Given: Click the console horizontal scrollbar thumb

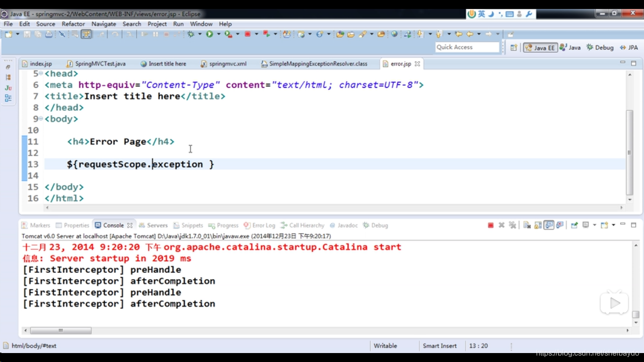Looking at the screenshot, I should (x=61, y=331).
